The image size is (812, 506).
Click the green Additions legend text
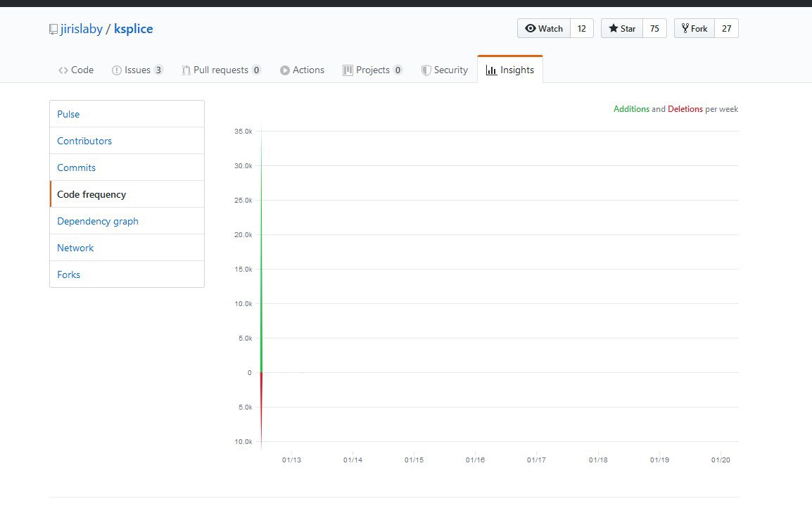click(x=631, y=109)
